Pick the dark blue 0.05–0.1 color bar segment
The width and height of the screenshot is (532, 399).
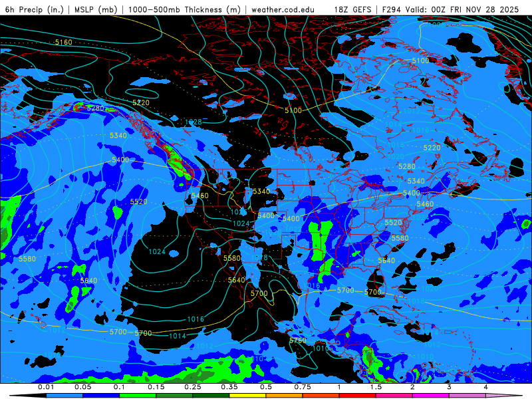(101, 396)
